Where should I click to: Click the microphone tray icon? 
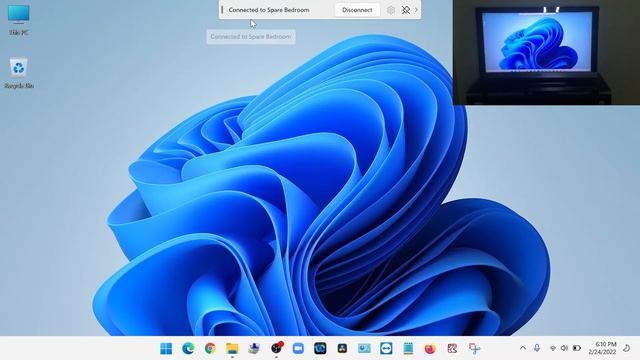537,348
